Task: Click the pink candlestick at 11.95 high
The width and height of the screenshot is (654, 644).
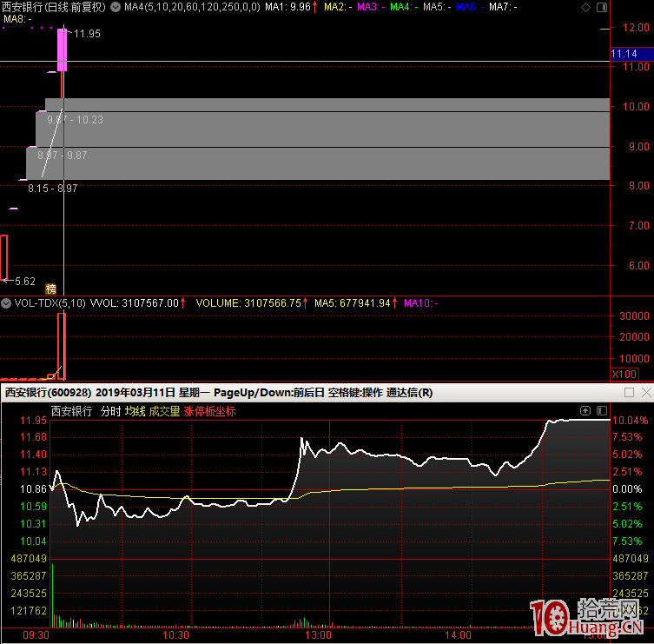Action: pos(62,50)
